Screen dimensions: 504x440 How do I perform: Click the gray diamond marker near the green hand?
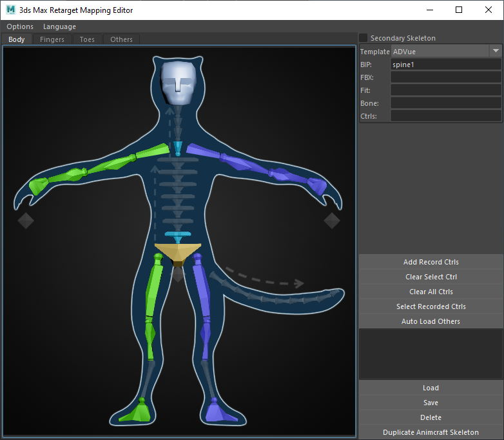[x=26, y=221]
